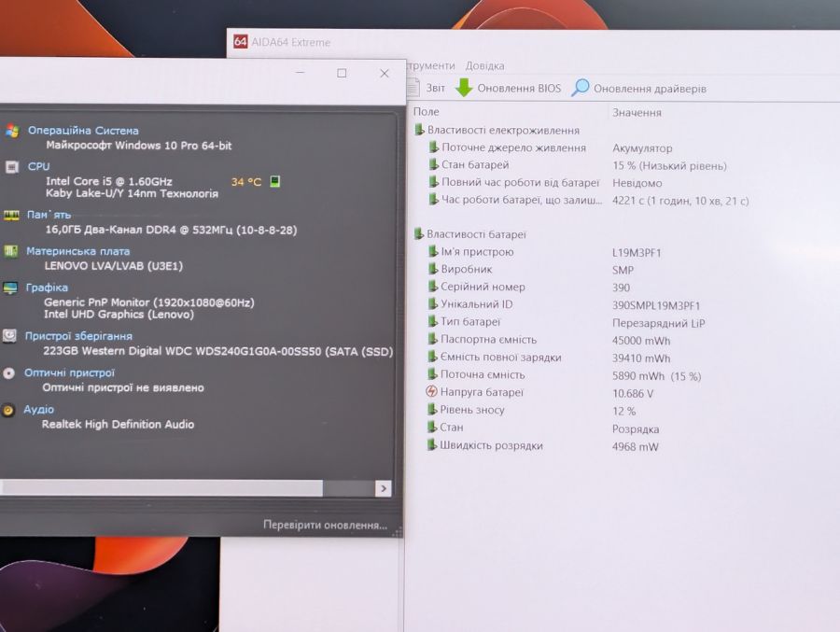Click the Поле column header
Viewport: 840px width, 632px height.
[x=426, y=111]
